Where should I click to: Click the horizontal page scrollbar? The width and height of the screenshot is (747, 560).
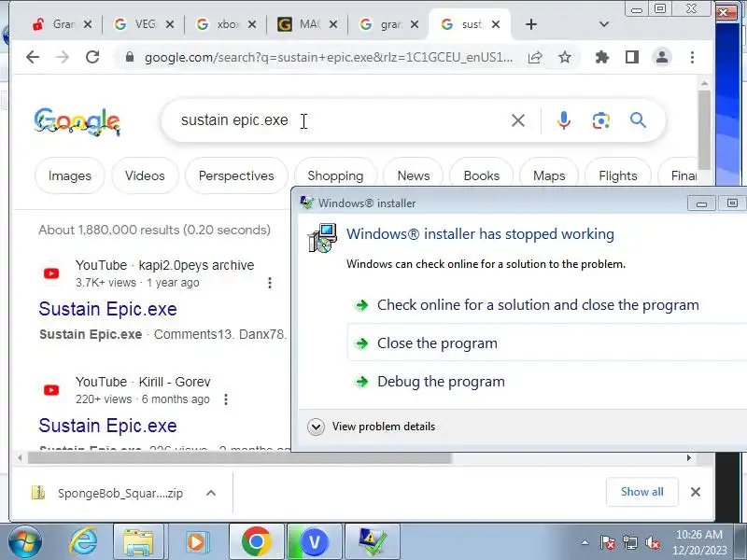tap(240, 458)
